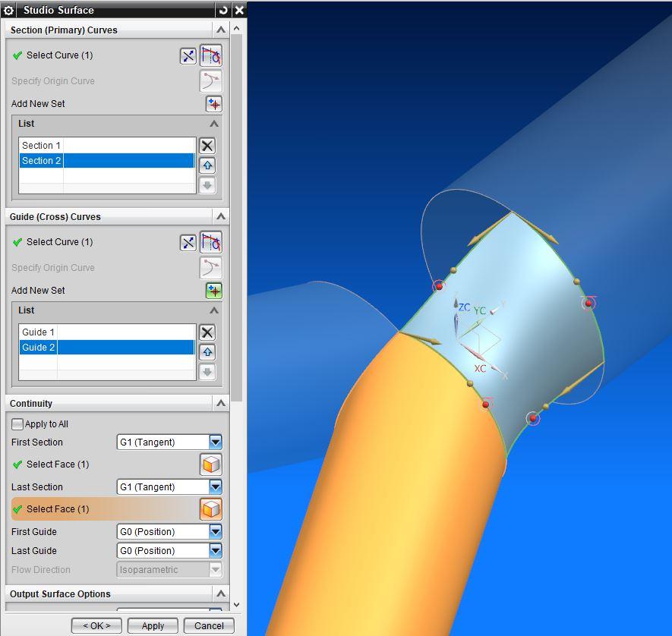Activate Specify Origin Curve for guide curves
This screenshot has height=636, width=672.
click(210, 267)
